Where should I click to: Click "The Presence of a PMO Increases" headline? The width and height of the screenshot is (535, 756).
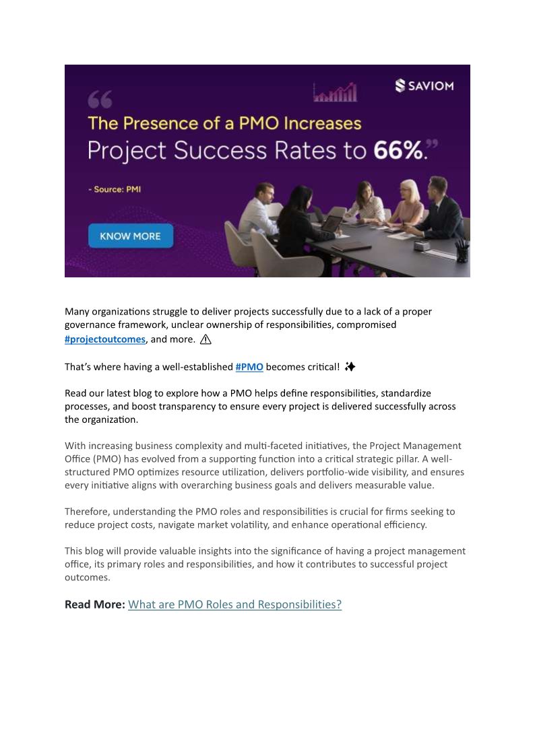224,123
